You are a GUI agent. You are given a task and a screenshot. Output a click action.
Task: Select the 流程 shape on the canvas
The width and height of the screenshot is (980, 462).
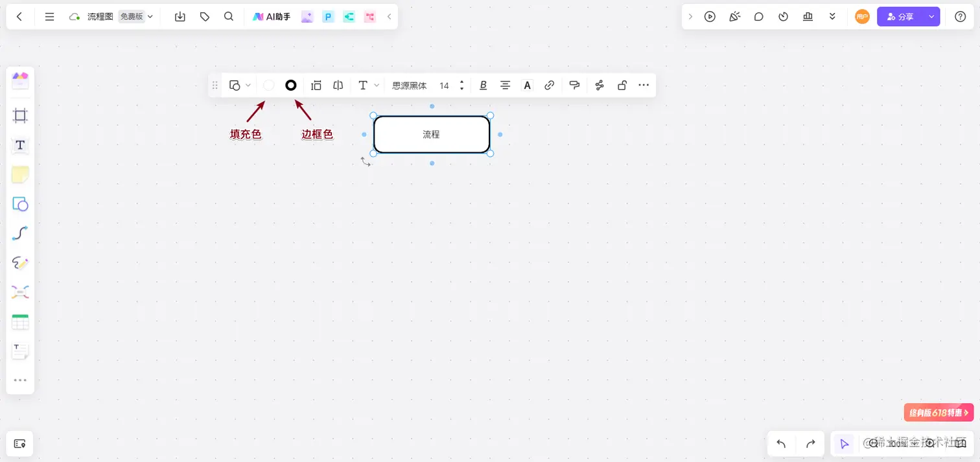click(x=431, y=134)
